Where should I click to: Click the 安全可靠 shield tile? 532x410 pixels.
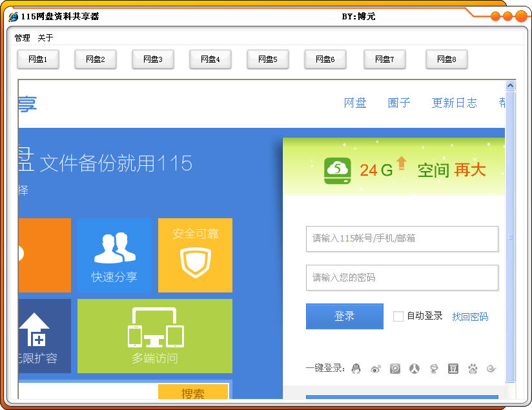(195, 255)
